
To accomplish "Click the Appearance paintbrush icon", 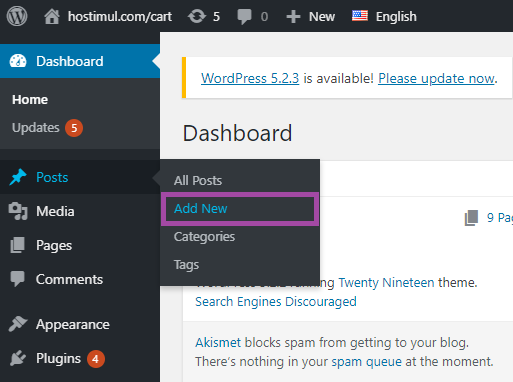I will click(18, 324).
